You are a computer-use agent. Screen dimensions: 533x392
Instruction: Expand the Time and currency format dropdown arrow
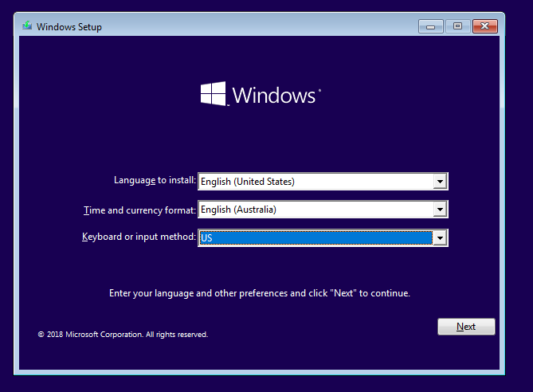[x=440, y=210]
